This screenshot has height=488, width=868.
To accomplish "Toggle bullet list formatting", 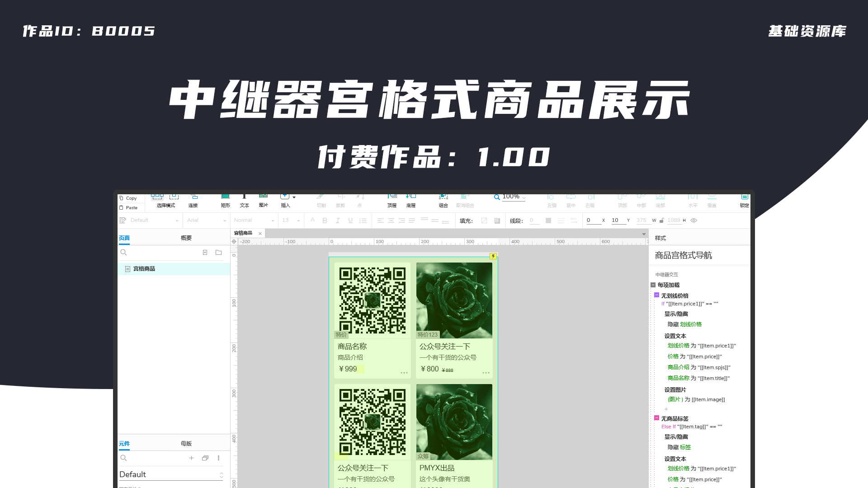I will click(x=363, y=221).
